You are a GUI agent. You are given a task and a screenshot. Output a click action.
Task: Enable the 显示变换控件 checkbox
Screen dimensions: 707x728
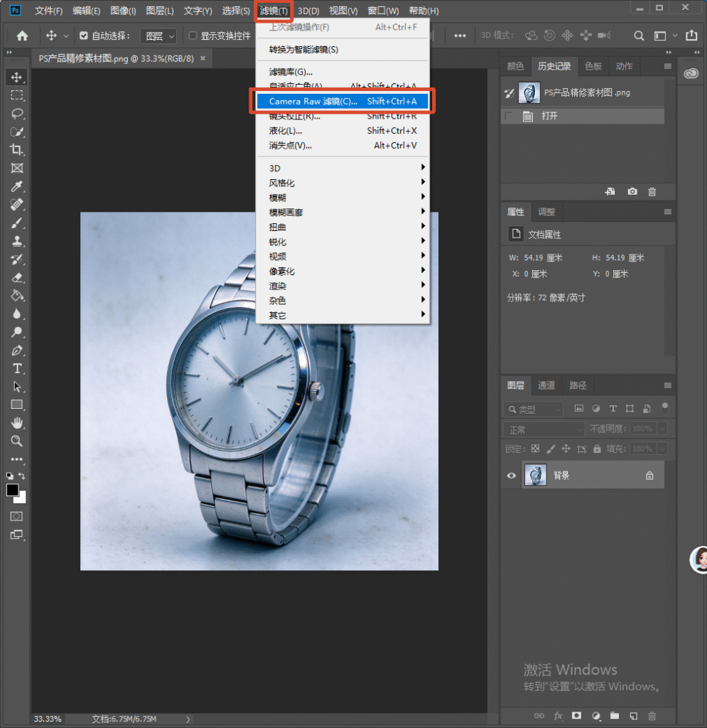pos(193,36)
